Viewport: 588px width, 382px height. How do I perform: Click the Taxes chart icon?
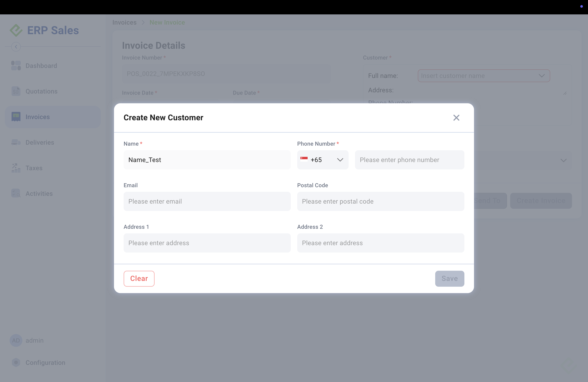pos(16,168)
